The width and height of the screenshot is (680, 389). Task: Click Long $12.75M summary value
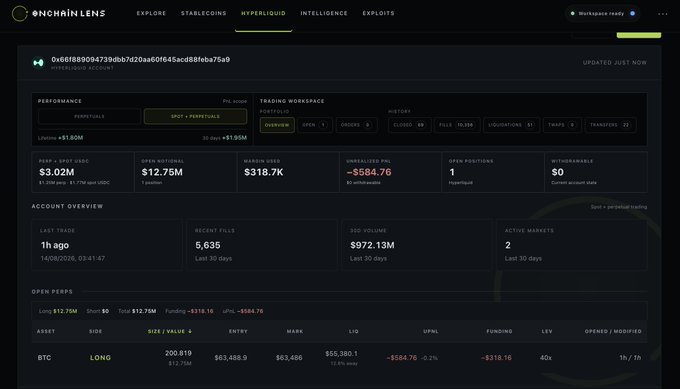[65, 311]
